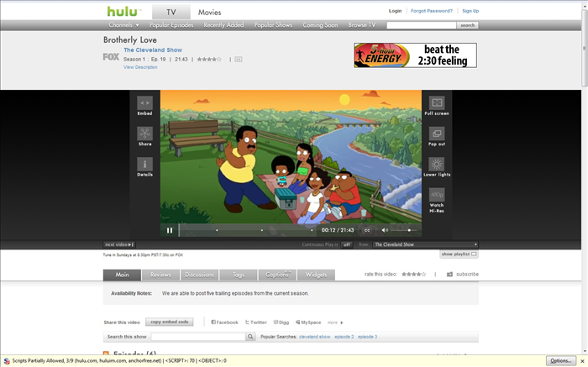Mute the player's volume speaker icon
The height and width of the screenshot is (367, 588).
pyautogui.click(x=385, y=230)
